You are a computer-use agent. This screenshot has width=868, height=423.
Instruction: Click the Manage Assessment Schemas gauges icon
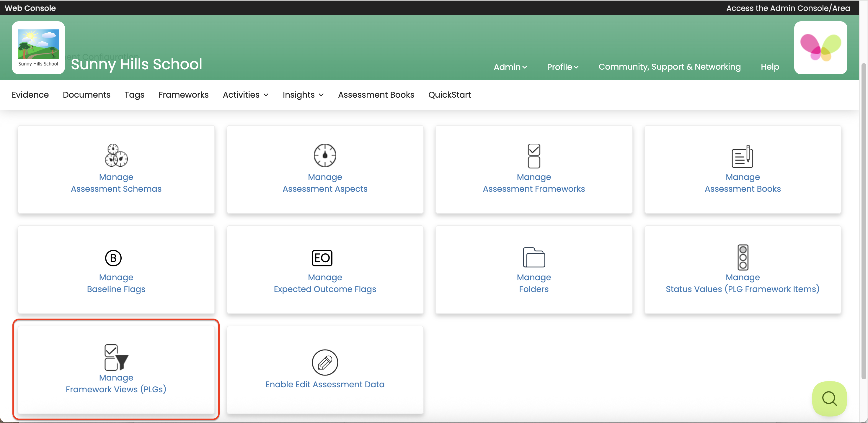click(x=116, y=155)
